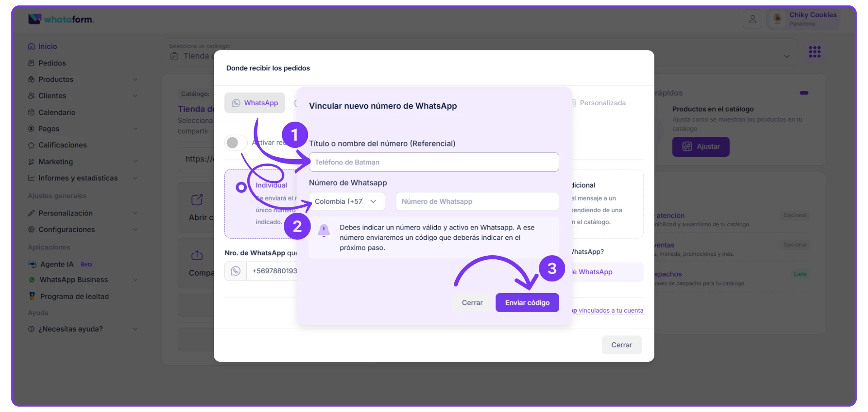
Task: Open the apps grid icon
Action: 815,52
